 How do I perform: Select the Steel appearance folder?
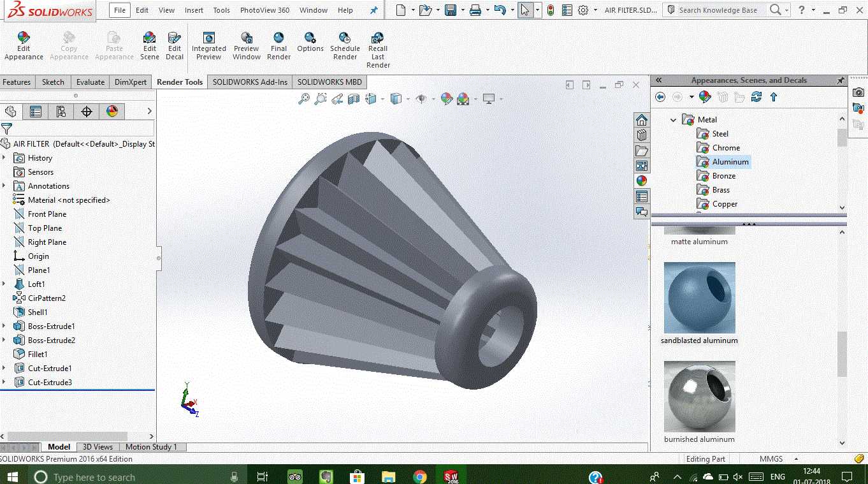pos(720,133)
